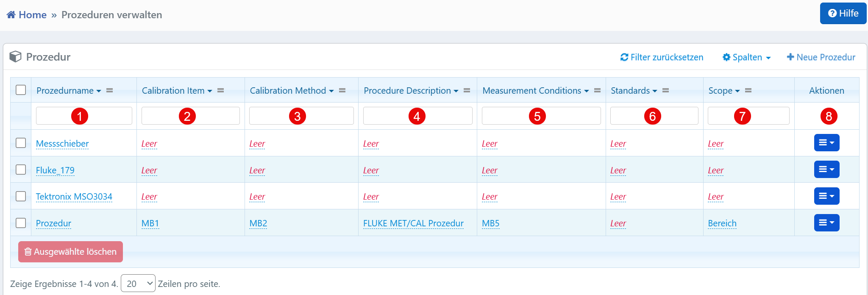Open the Hilfe help button

click(x=843, y=14)
